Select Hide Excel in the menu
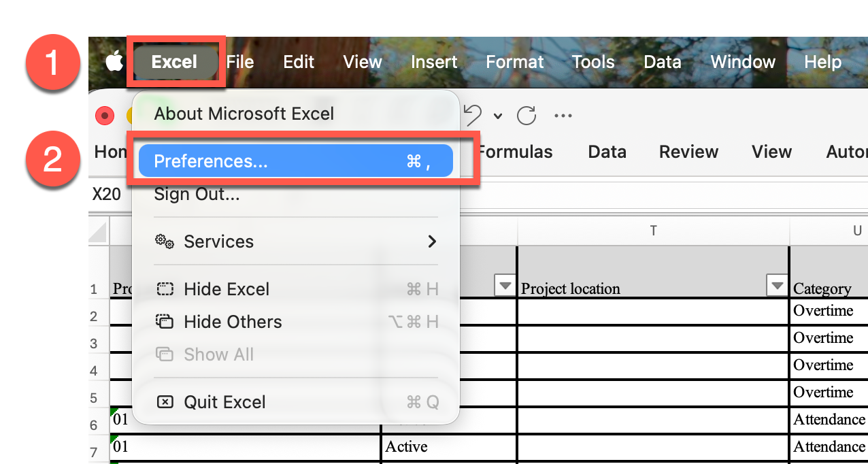868x464 pixels. (x=227, y=289)
